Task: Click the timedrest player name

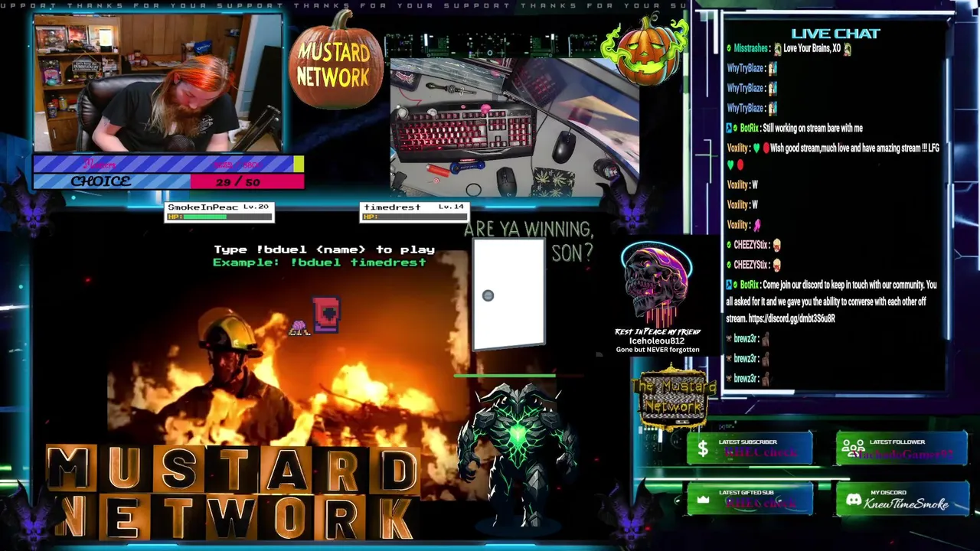Action: click(x=392, y=207)
